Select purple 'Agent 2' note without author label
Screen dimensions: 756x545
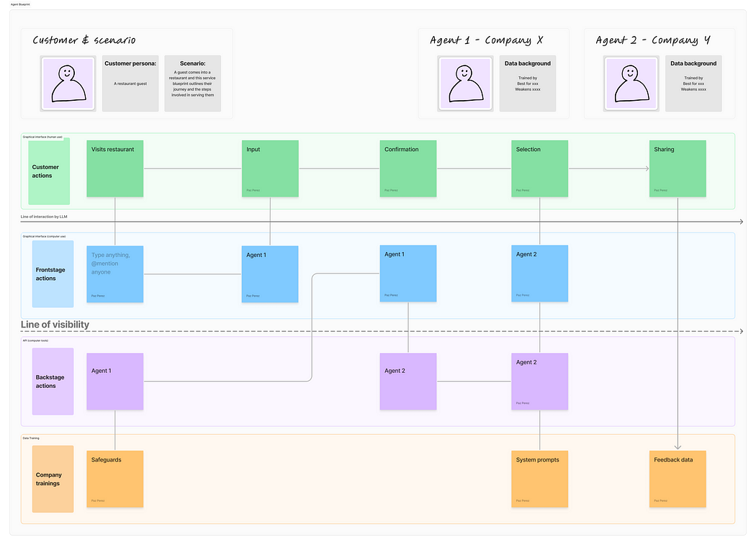[x=408, y=382]
